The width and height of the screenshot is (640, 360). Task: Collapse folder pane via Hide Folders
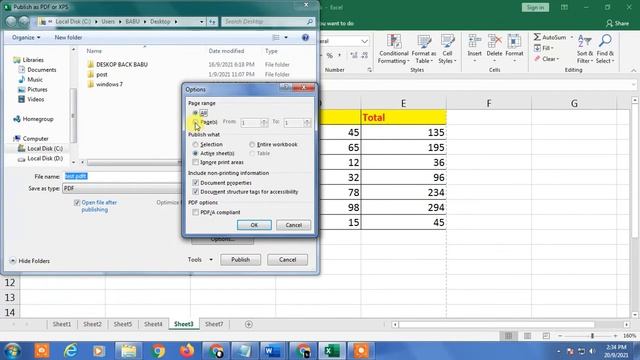pyautogui.click(x=29, y=261)
